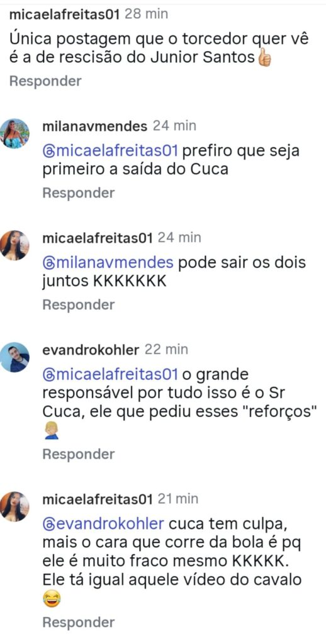Image resolution: width=326 pixels, height=644 pixels.
Task: Open the @micaelafreitas01 mention in evandrokohler's comment
Action: click(x=110, y=375)
